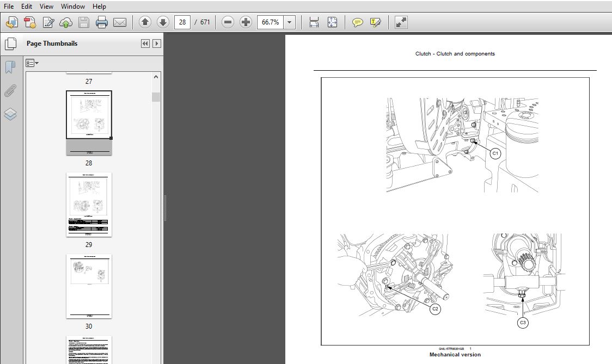Click the fit width scrolling icon
Image resolution: width=612 pixels, height=364 pixels.
click(314, 22)
